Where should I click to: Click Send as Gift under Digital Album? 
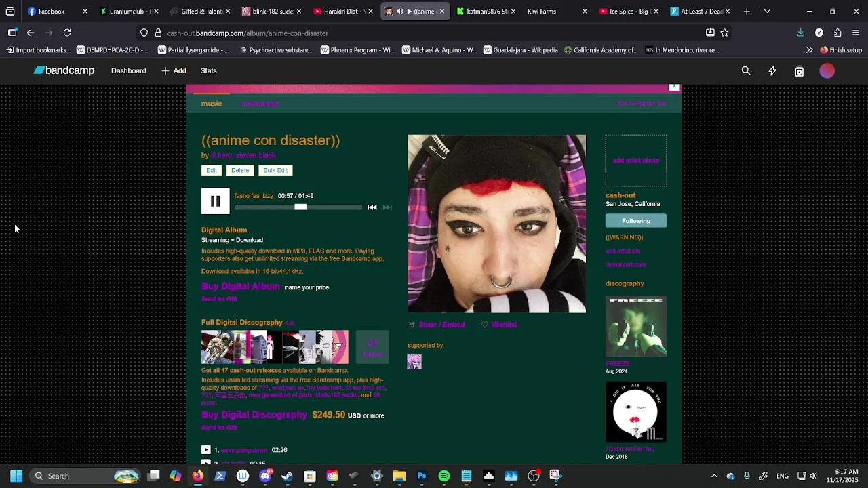click(x=219, y=299)
